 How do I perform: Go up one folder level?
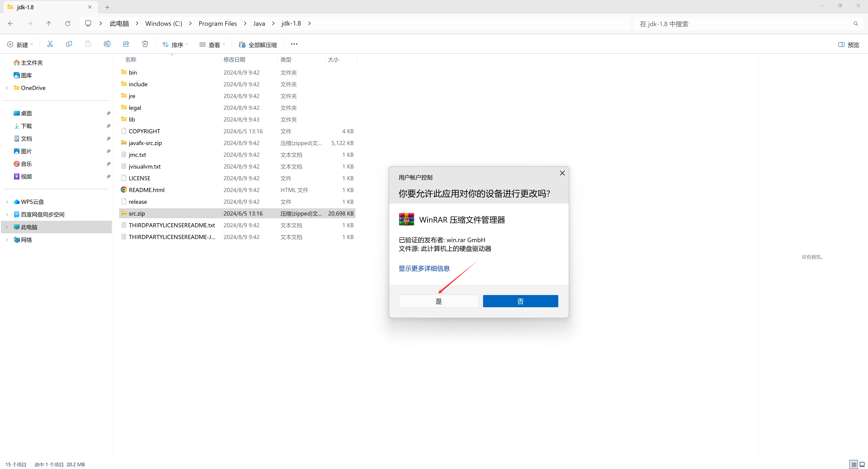coord(49,23)
